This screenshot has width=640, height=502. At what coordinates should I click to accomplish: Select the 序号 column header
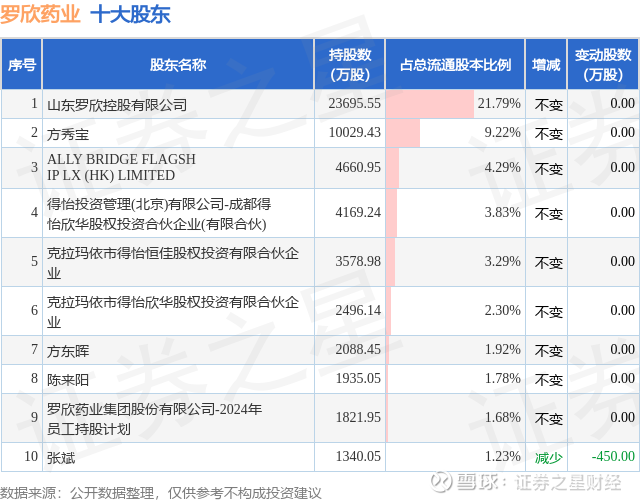[x=22, y=64]
